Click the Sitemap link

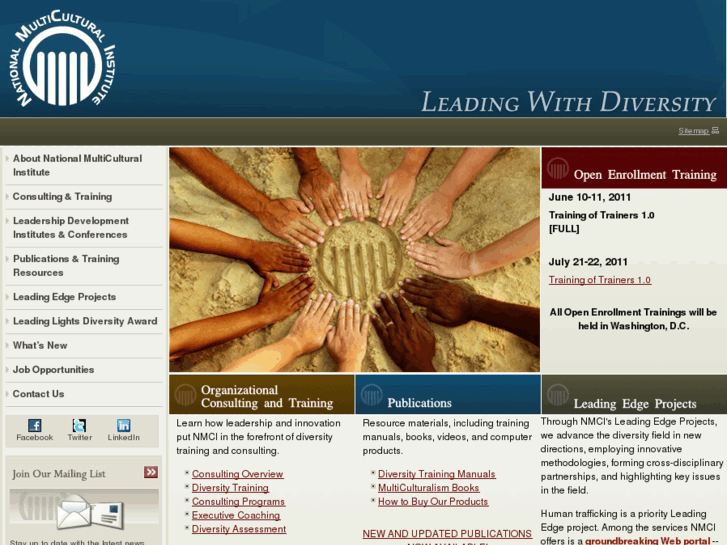pos(693,131)
